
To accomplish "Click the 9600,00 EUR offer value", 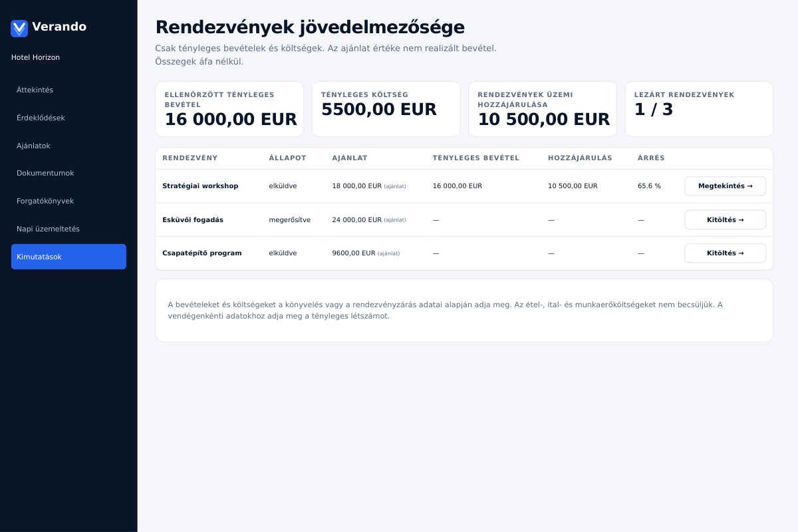I will tap(354, 253).
